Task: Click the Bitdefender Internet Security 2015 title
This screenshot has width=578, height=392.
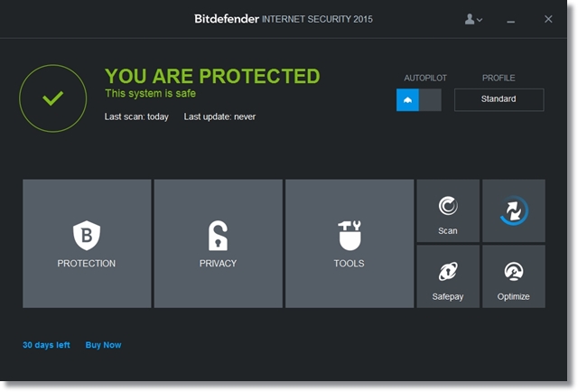Action: [x=284, y=19]
